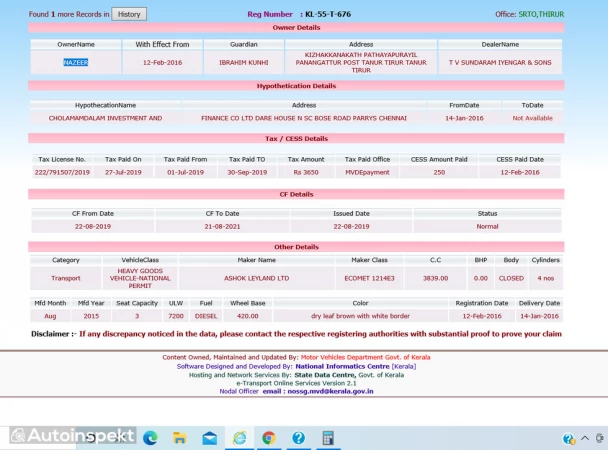Screen dimensions: 608x450
Task: Click maker class ECOMET 1214E3
Action: pos(369,278)
